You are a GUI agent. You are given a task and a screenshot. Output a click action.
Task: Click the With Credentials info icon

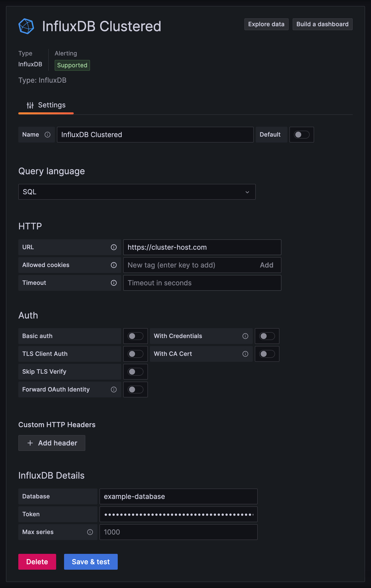coord(245,336)
